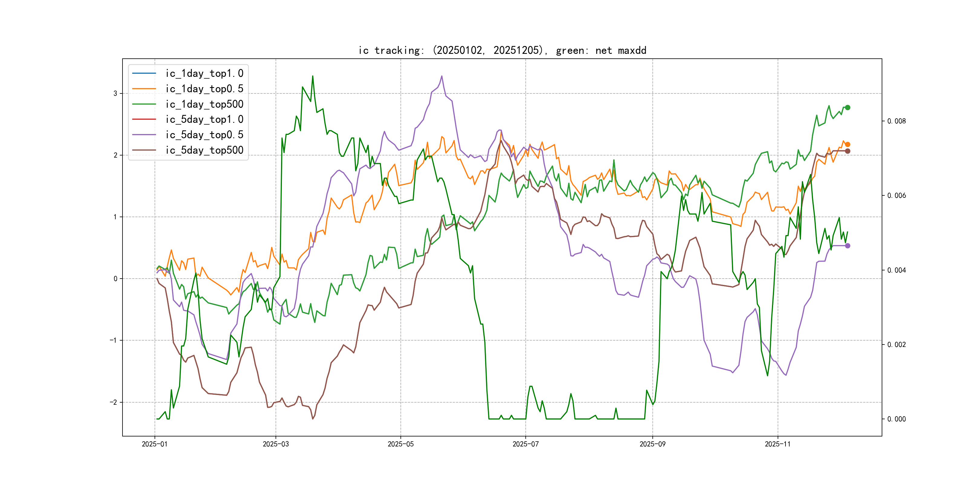Click the left y-axis label -2
This screenshot has height=490, width=980.
113,402
